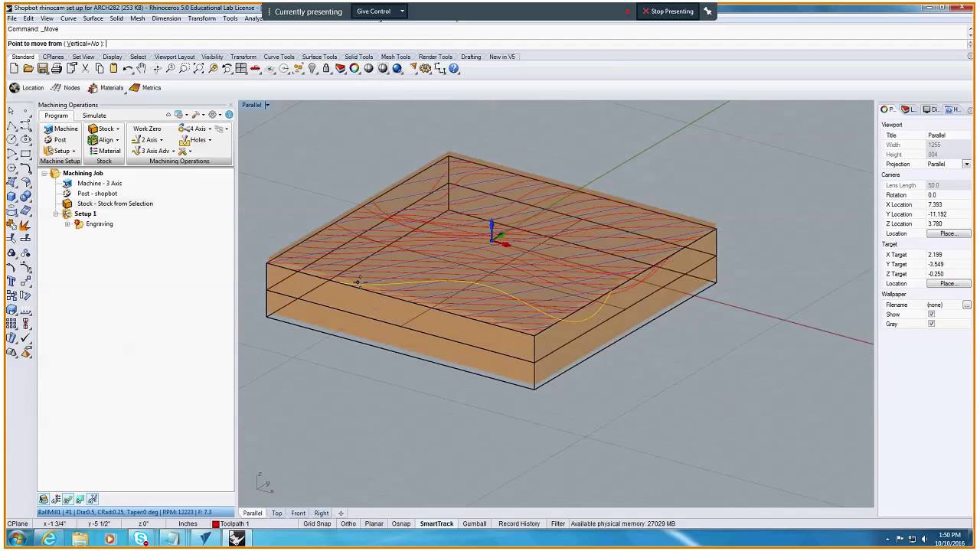Select the Pan hand tool
The height and width of the screenshot is (551, 980).
coord(142,69)
